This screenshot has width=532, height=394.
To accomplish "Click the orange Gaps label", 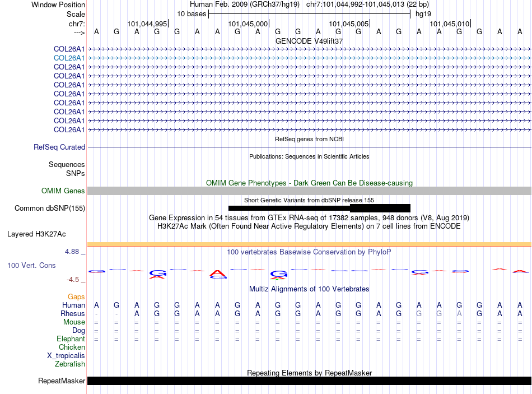I will [76, 297].
